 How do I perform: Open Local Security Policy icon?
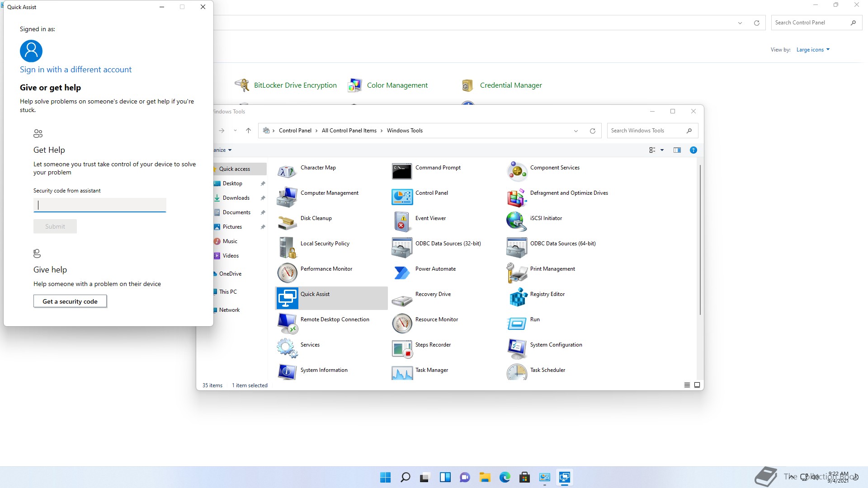coord(287,248)
